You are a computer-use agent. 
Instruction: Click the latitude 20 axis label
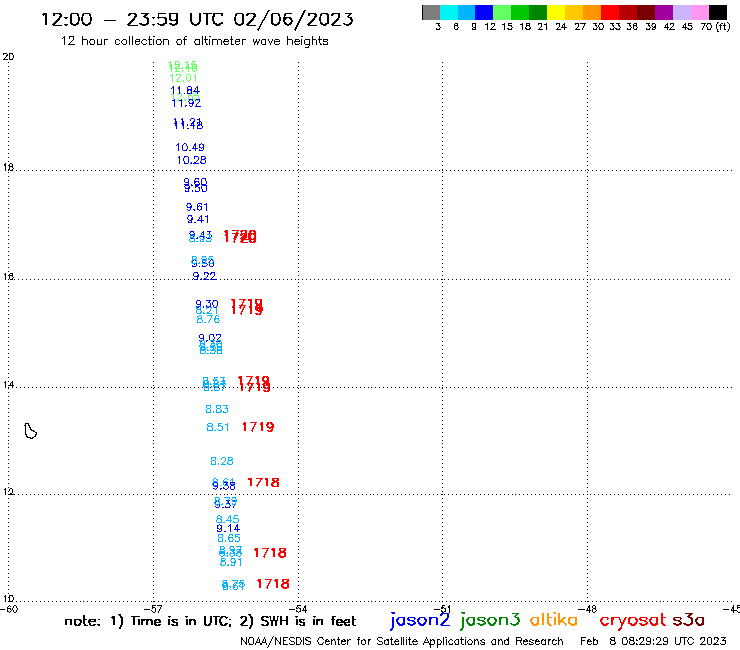(x=8, y=57)
